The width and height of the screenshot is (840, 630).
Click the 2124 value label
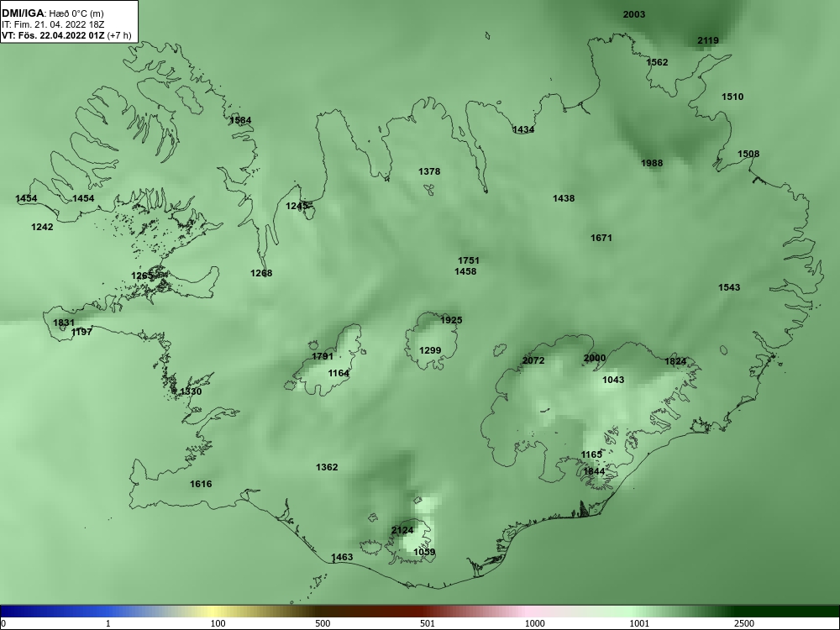402,530
